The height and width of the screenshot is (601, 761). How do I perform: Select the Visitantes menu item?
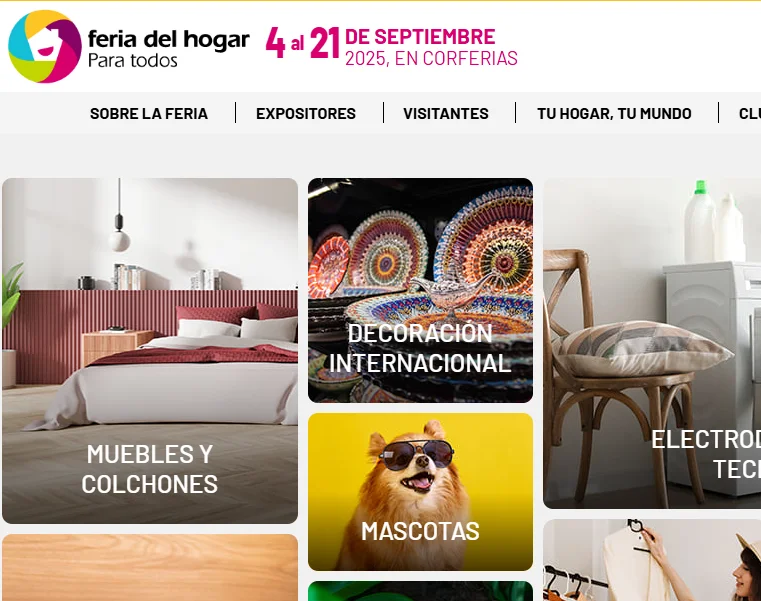446,114
